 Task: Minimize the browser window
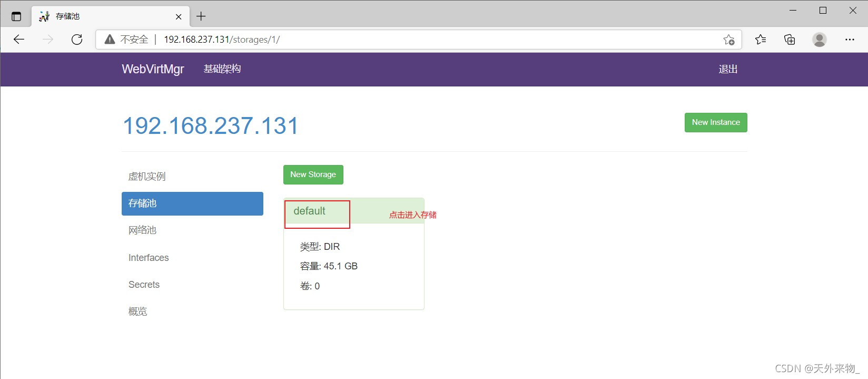pyautogui.click(x=793, y=11)
